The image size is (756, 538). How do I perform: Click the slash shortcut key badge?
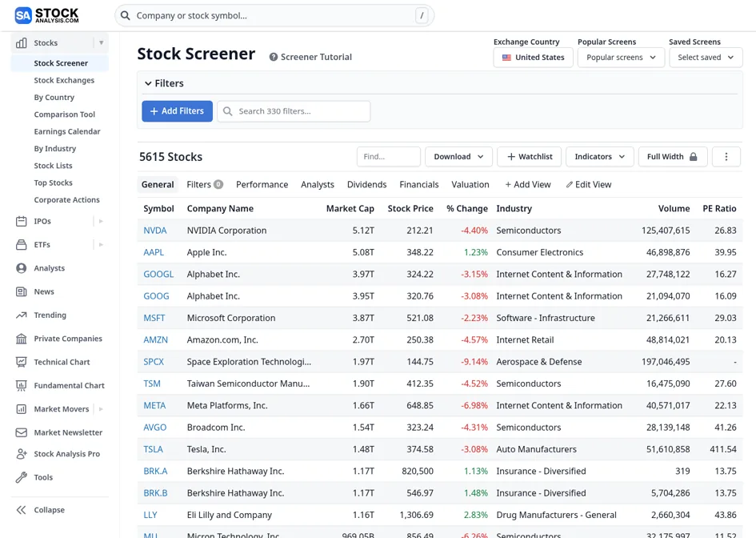click(x=422, y=15)
